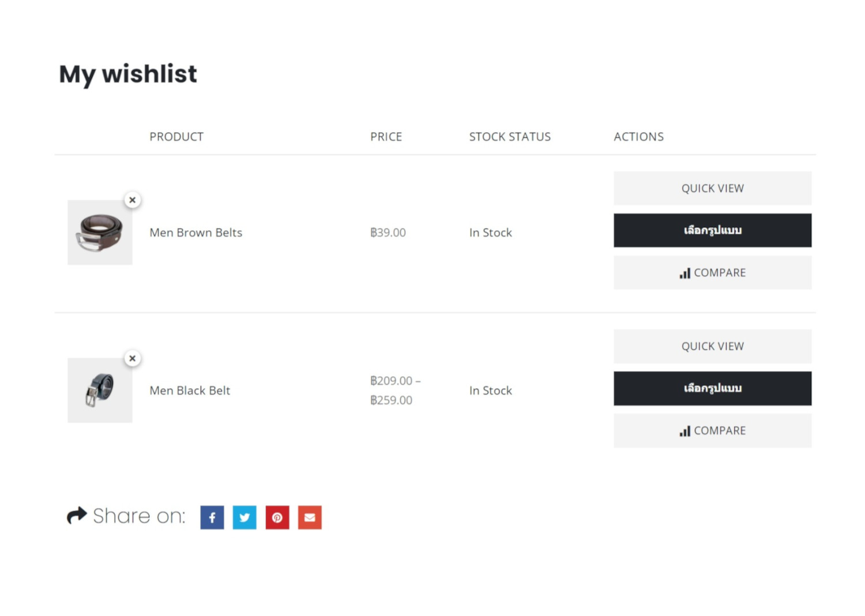Compare the Men Brown Belts product
This screenshot has width=865, height=616.
click(712, 272)
